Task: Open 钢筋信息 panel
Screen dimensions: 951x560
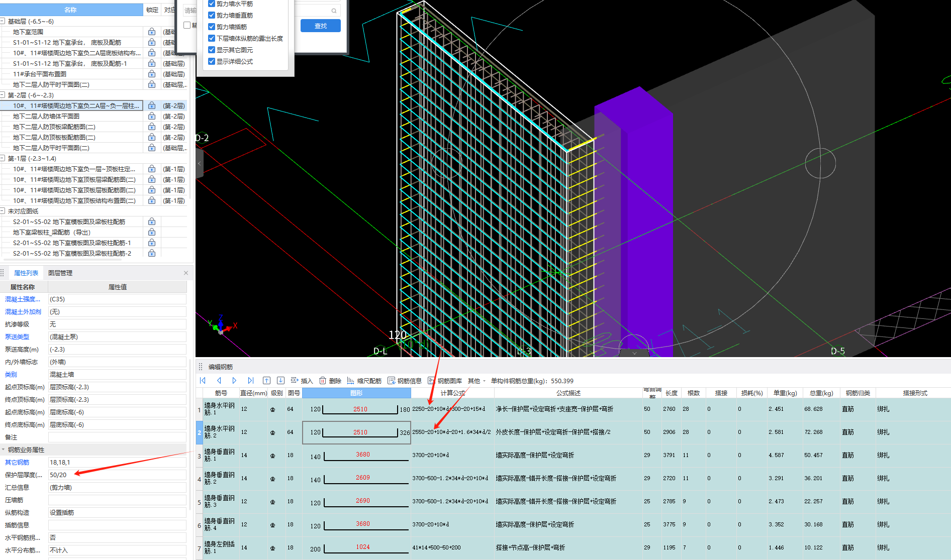Action: [405, 381]
